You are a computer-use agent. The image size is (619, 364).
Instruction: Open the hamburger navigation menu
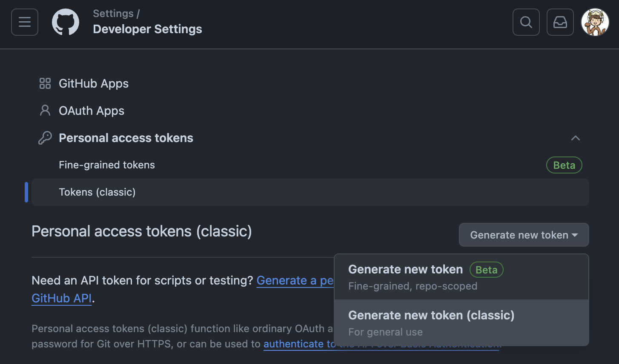click(25, 22)
